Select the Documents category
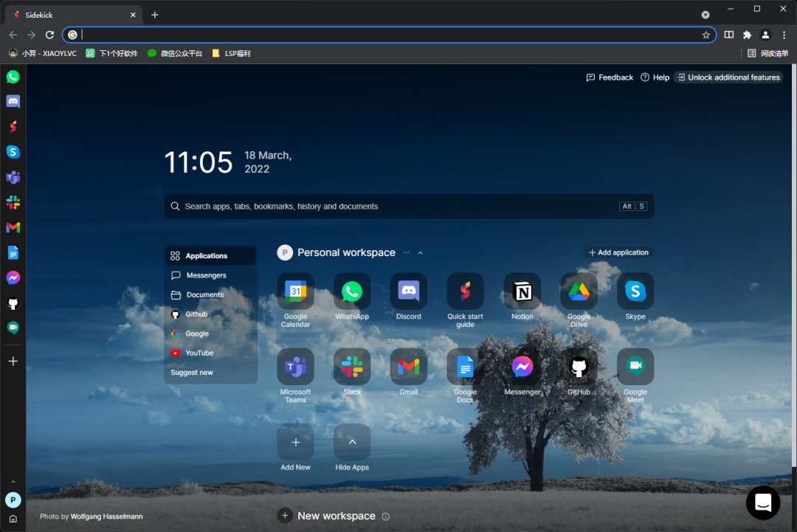This screenshot has height=532, width=797. click(211, 294)
